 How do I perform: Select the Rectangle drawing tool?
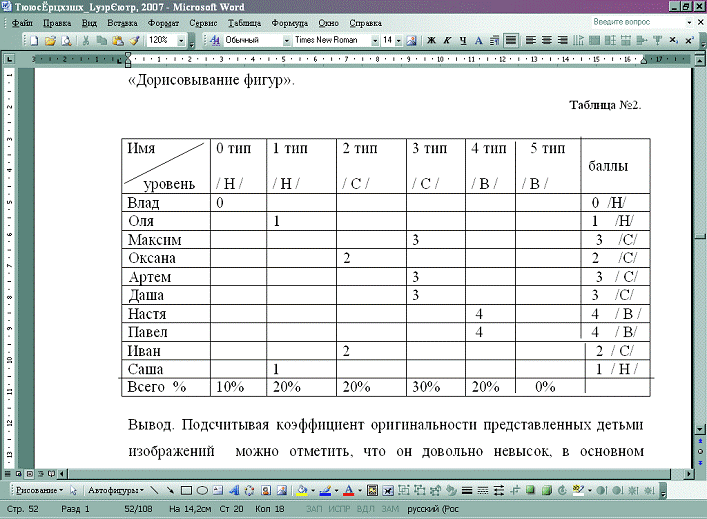coord(186,491)
